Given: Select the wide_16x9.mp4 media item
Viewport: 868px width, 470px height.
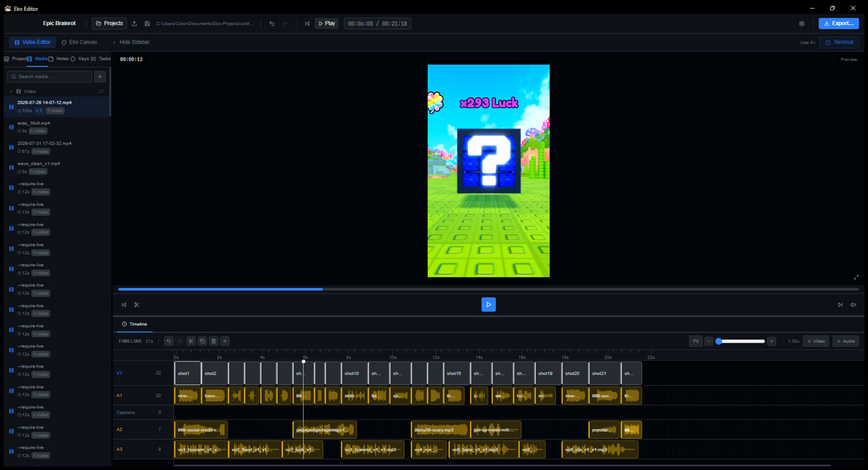Looking at the screenshot, I should [57, 127].
